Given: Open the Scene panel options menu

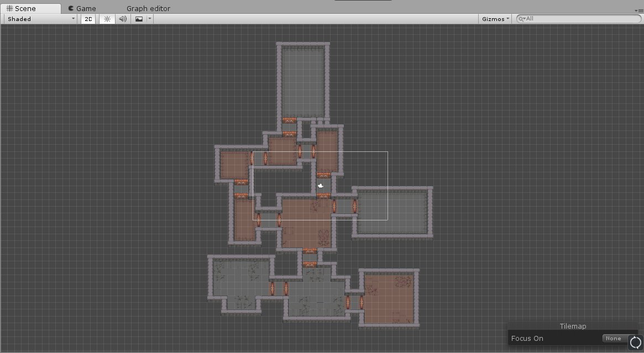Looking at the screenshot, I should click(x=639, y=10).
